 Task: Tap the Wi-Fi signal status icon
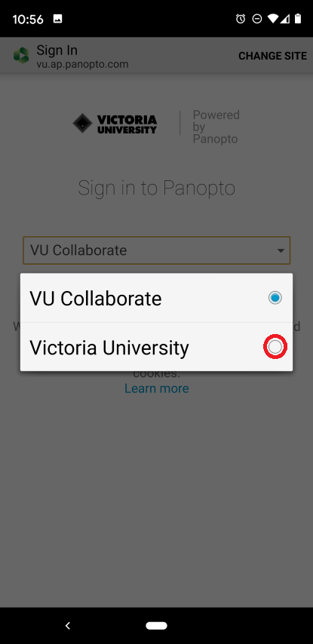(272, 19)
